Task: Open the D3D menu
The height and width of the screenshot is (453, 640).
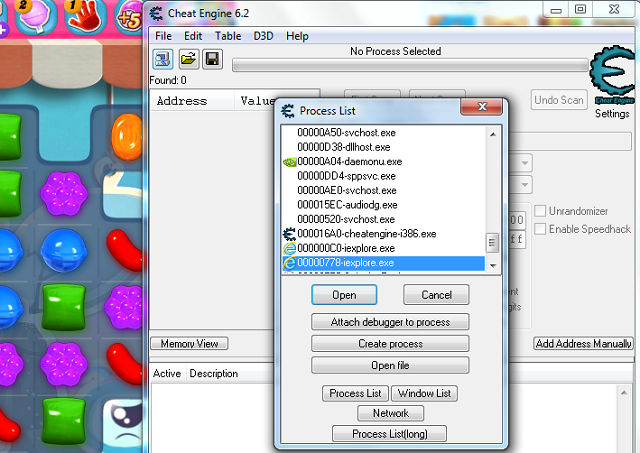Action: point(263,36)
